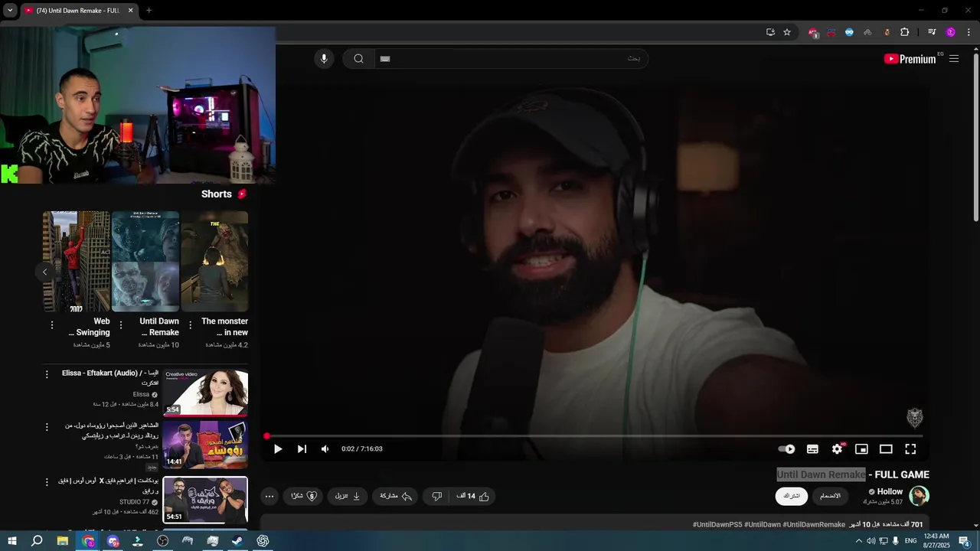Open the STUDIO 77 podcast thumbnail
This screenshot has width=980, height=551.
pyautogui.click(x=205, y=500)
